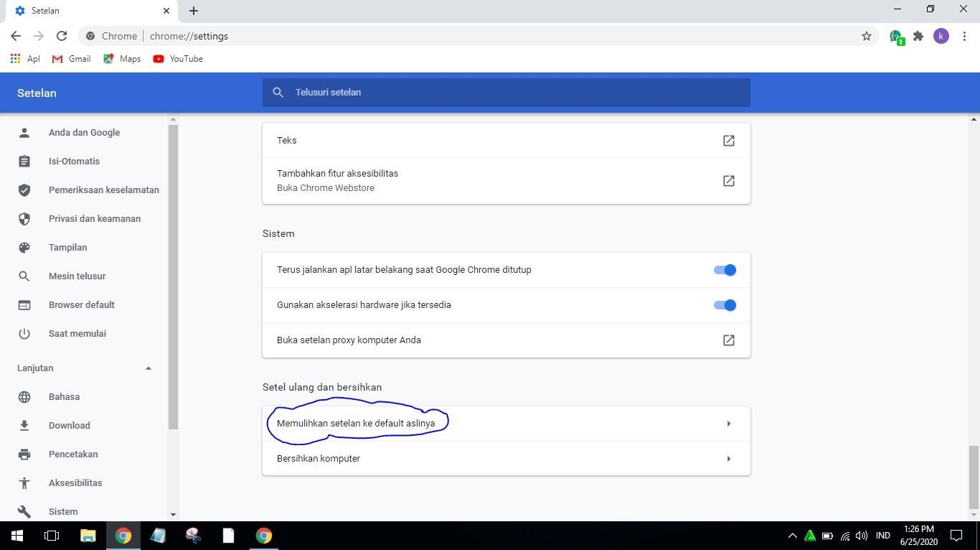This screenshot has width=980, height=550.
Task: Open the Gmail bookmark
Action: click(x=72, y=59)
